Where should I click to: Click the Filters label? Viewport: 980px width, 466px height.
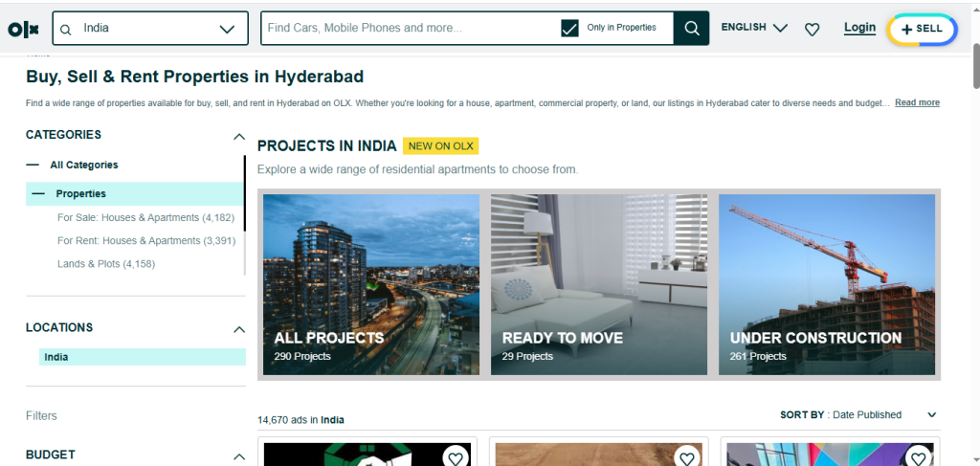41,416
